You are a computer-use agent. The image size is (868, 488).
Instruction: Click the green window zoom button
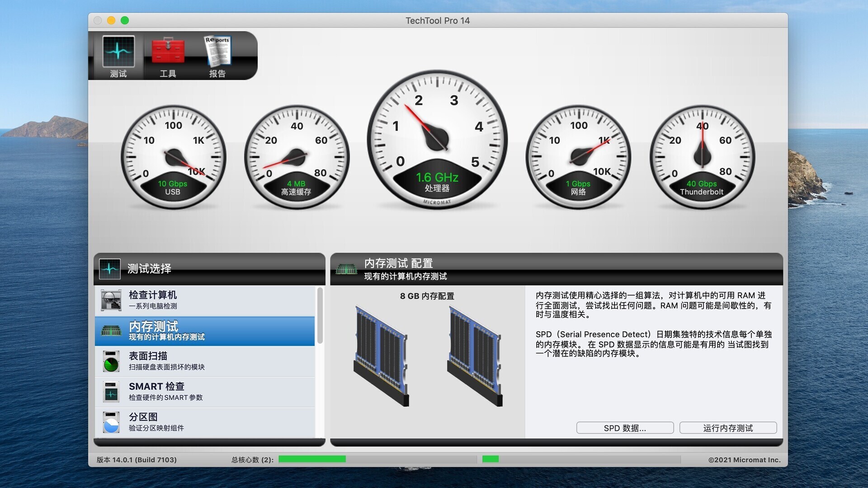pyautogui.click(x=125, y=20)
